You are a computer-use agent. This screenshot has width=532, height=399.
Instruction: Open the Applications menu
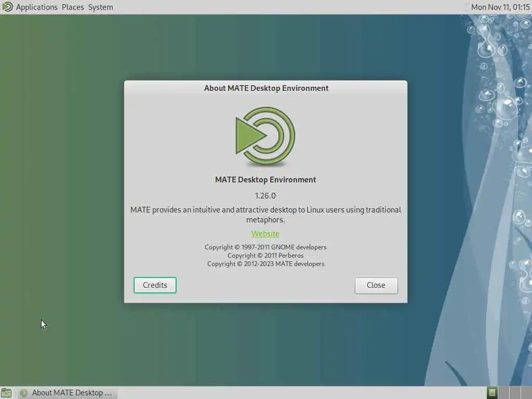(x=37, y=7)
